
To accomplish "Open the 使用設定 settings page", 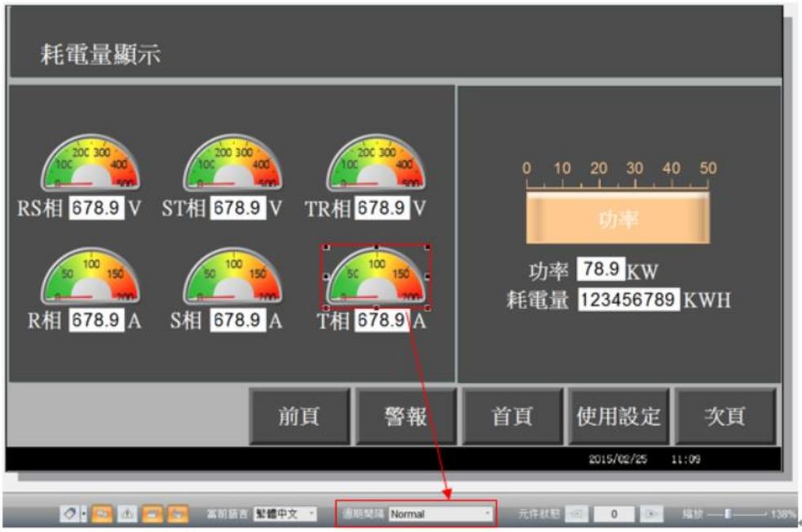I will click(619, 416).
